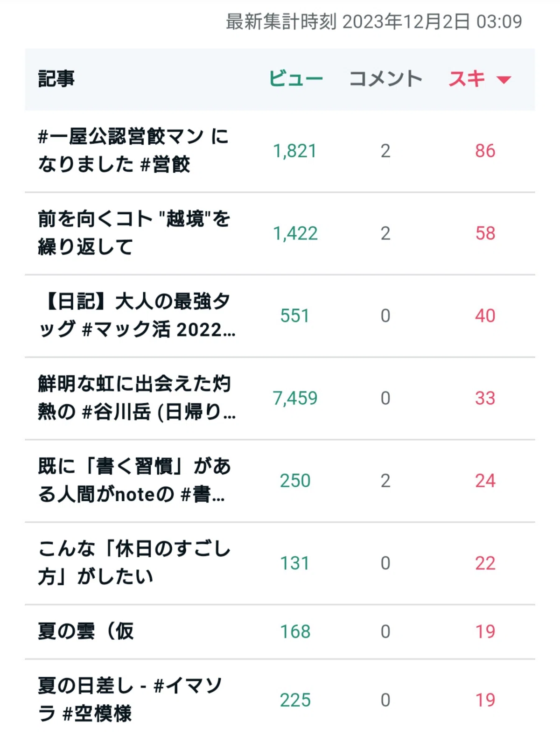Image resolution: width=560 pixels, height=736 pixels.
Task: Click the 86 スキ count
Action: [x=485, y=151]
